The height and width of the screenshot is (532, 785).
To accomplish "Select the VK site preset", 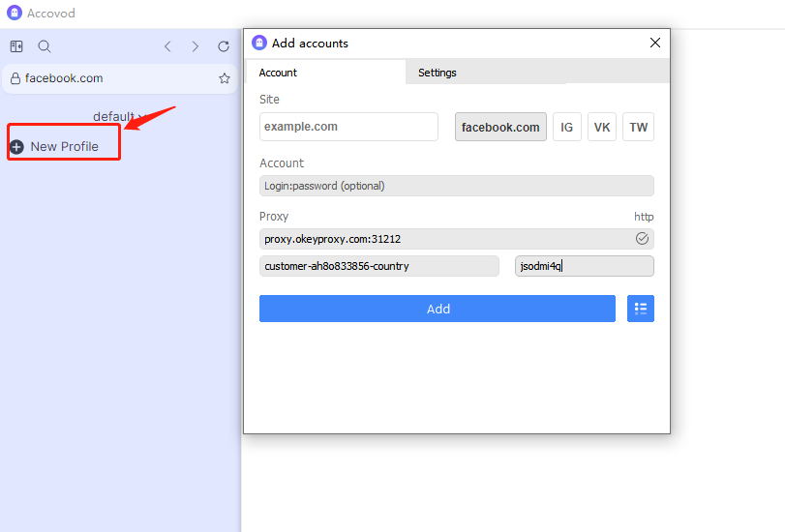I will (602, 127).
